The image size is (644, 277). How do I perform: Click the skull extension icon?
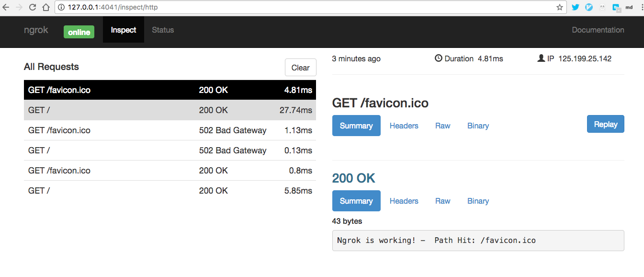pyautogui.click(x=602, y=7)
